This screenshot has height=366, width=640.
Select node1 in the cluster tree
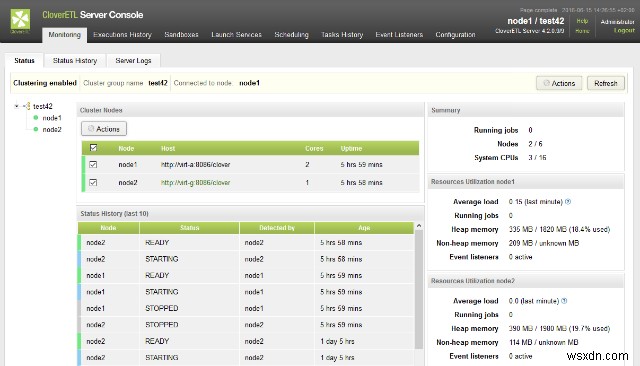52,118
